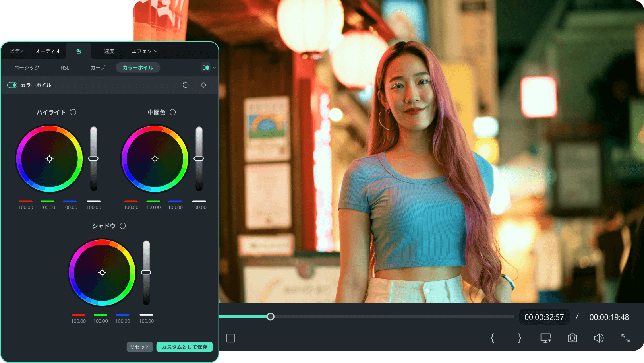This screenshot has width=644, height=363.
Task: Add keyframe diamond for カラーホイル
Action: (x=203, y=85)
